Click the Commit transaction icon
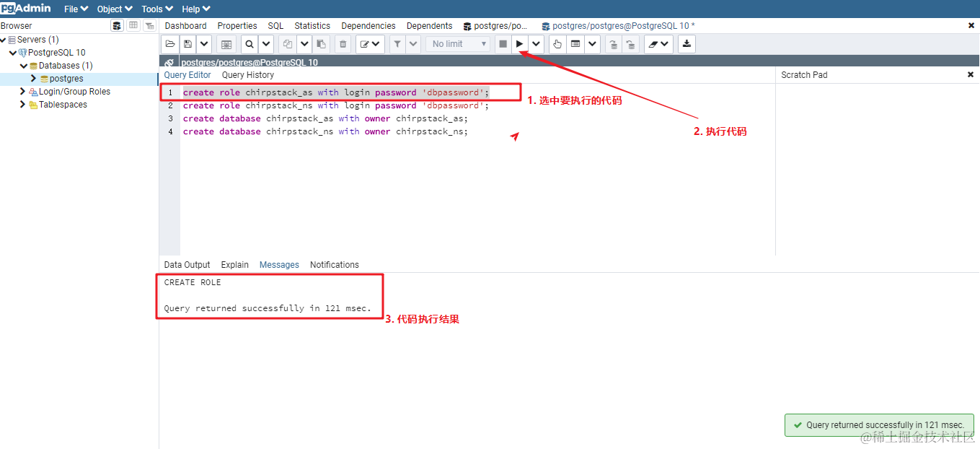Screen dimensions: 980x449 (613, 44)
